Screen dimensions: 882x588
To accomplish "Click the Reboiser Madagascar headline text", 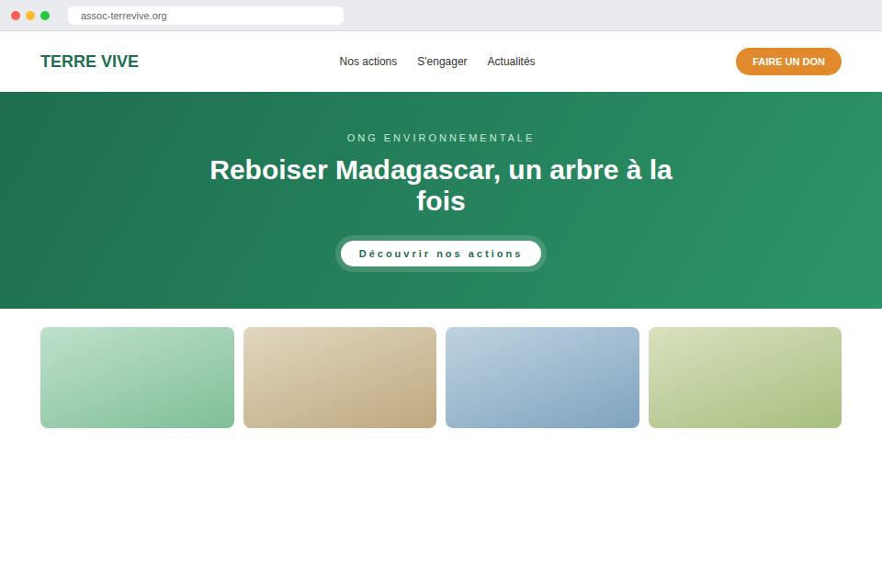I will tap(441, 185).
